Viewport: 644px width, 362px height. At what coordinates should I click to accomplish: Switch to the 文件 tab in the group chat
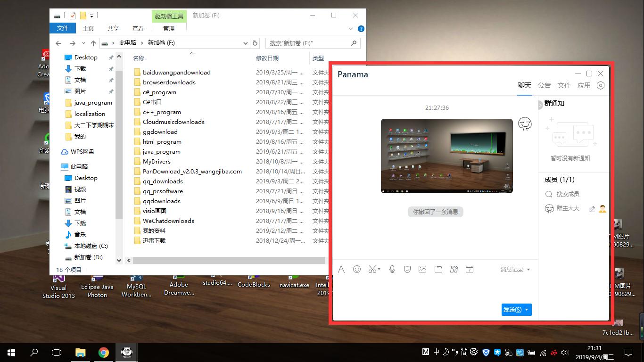[x=564, y=85]
